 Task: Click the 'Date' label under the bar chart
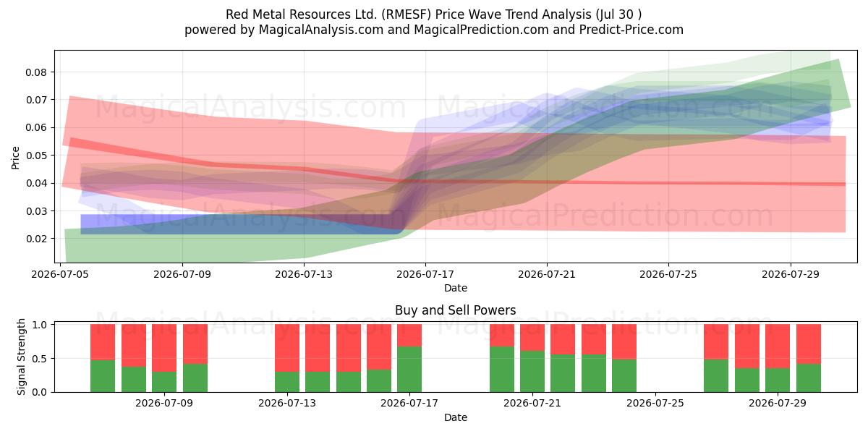click(456, 417)
